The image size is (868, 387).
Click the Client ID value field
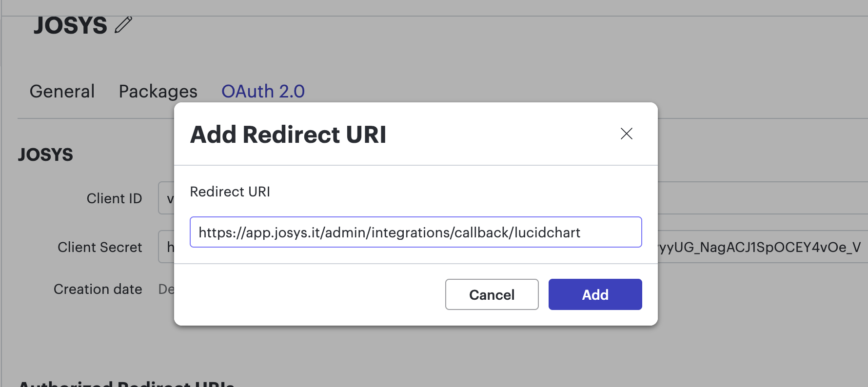click(761, 198)
